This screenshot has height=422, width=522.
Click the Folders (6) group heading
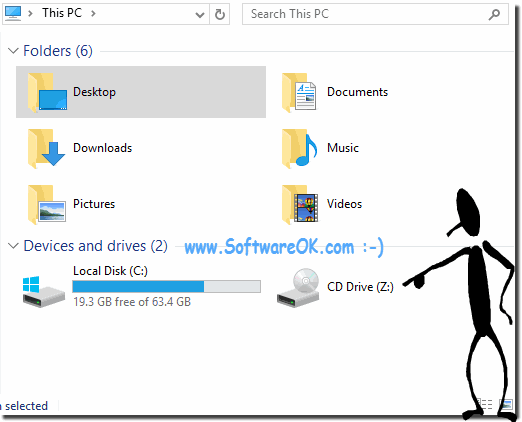tap(58, 51)
